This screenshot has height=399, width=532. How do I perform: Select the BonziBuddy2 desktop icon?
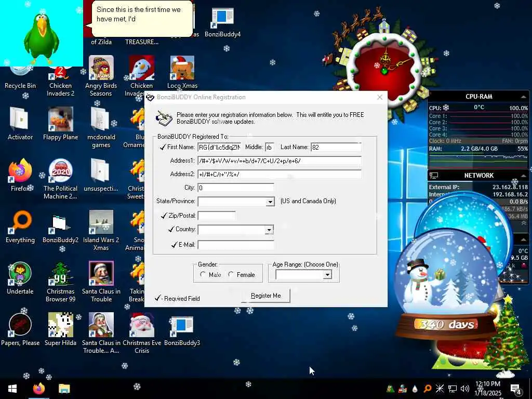60,229
